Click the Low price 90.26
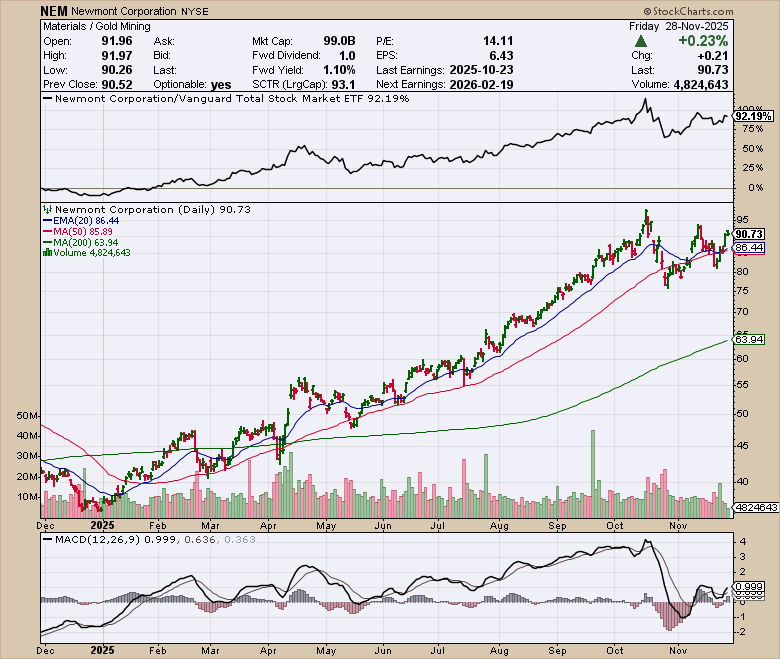 click(117, 70)
